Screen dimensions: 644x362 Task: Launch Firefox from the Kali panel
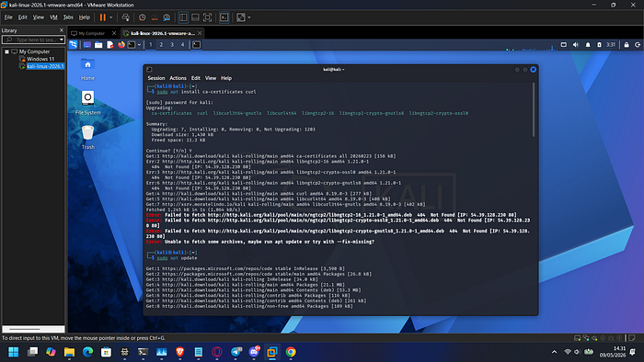coord(121,45)
